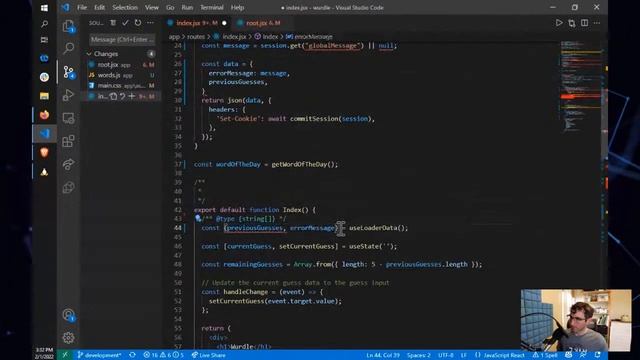Viewport: 640px width, 360px height.
Task: Open file icon on the selected index.jsx change
Action: pyautogui.click(x=113, y=96)
